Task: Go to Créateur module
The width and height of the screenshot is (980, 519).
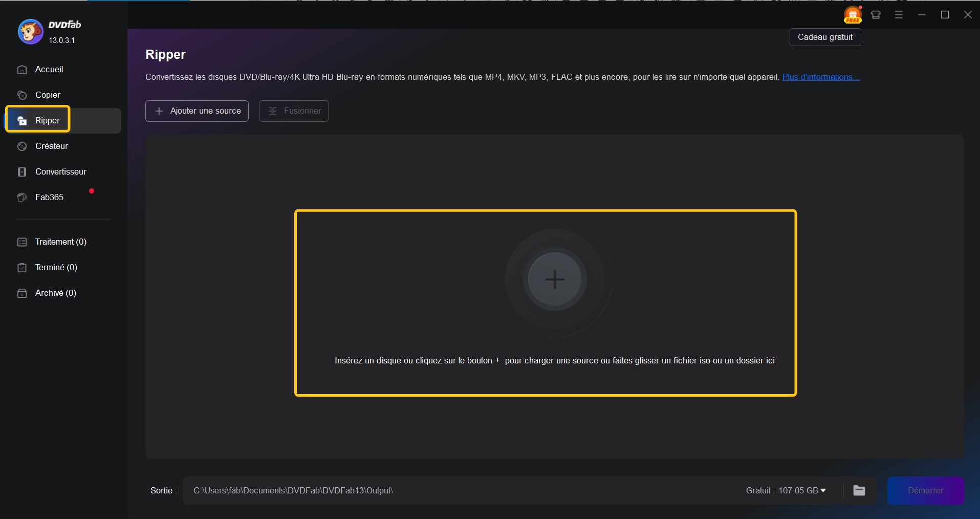Action: 52,146
